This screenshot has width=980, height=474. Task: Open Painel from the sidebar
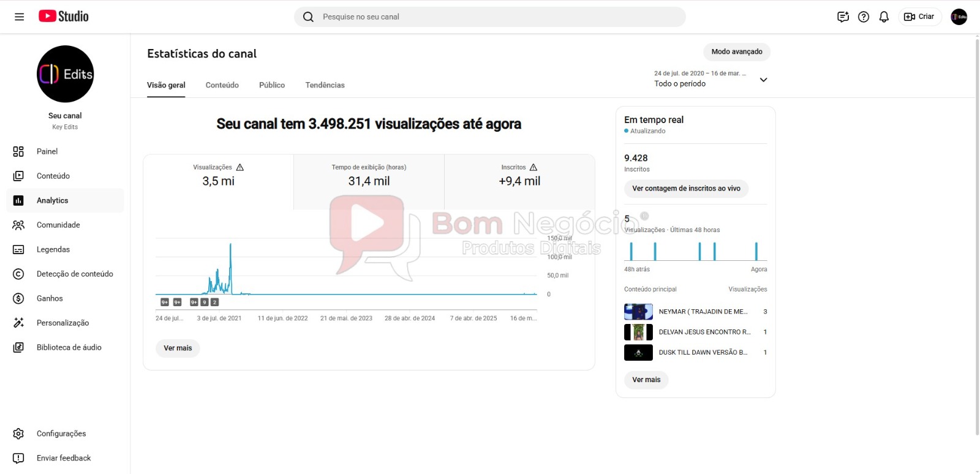pyautogui.click(x=47, y=151)
